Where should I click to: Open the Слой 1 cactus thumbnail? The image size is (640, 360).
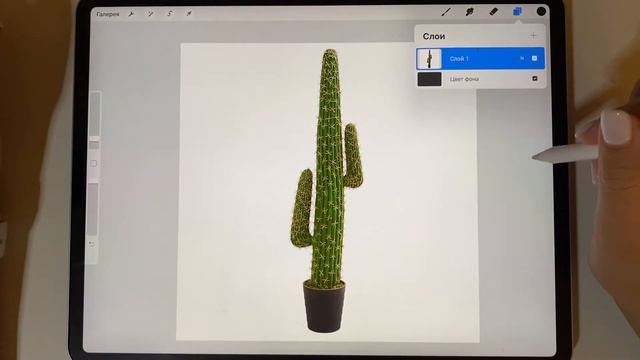point(429,59)
